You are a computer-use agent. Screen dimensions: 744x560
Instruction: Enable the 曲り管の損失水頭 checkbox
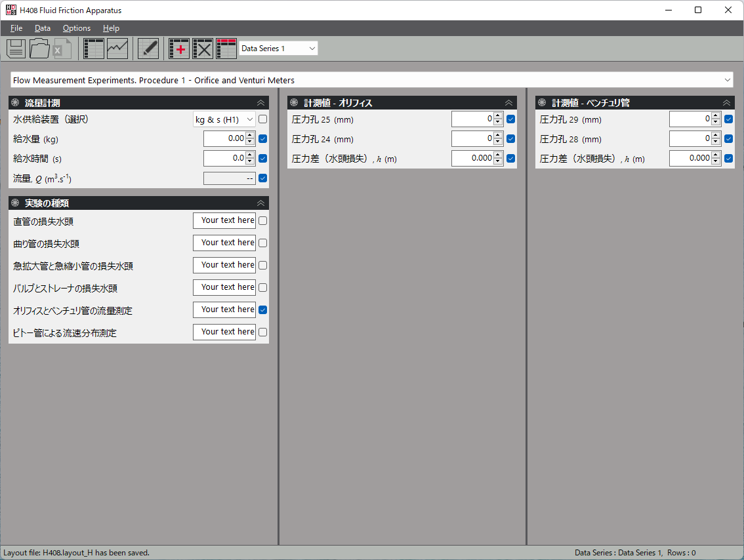coord(263,243)
